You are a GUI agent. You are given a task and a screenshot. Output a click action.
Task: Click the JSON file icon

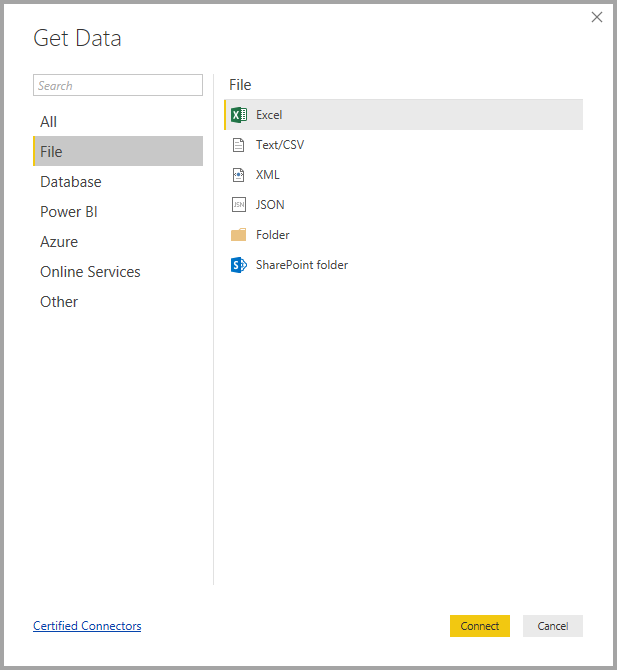pos(239,205)
